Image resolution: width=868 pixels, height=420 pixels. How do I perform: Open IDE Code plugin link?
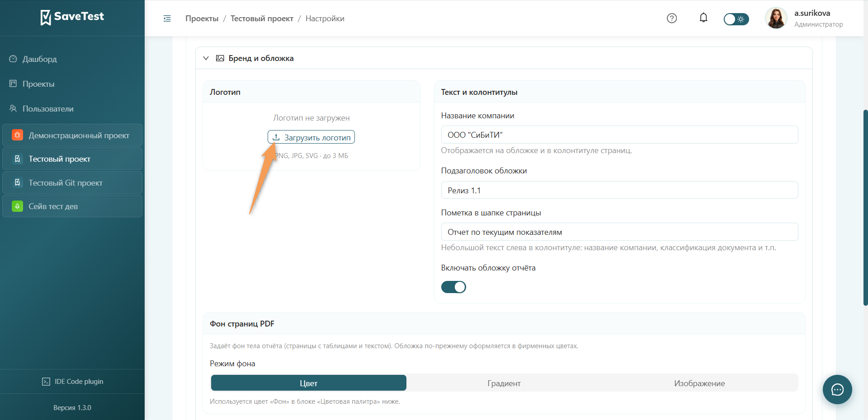72,382
